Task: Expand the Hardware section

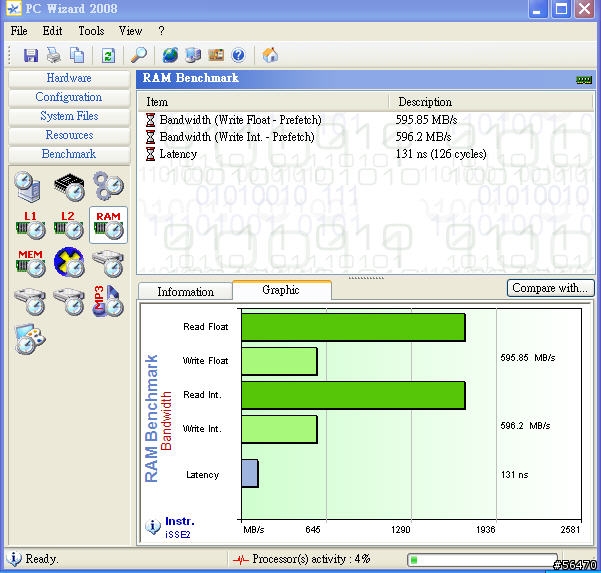Action: 69,78
